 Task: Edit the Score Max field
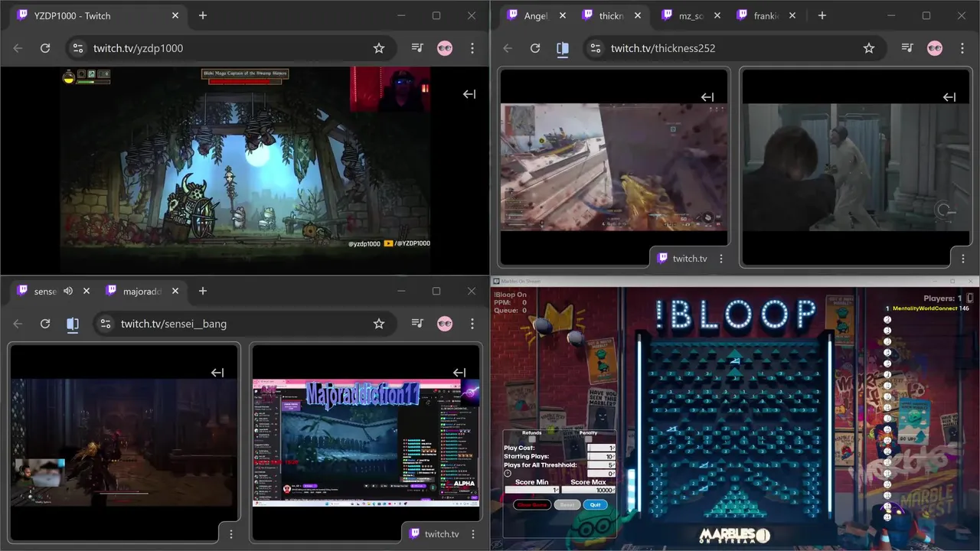(x=588, y=490)
